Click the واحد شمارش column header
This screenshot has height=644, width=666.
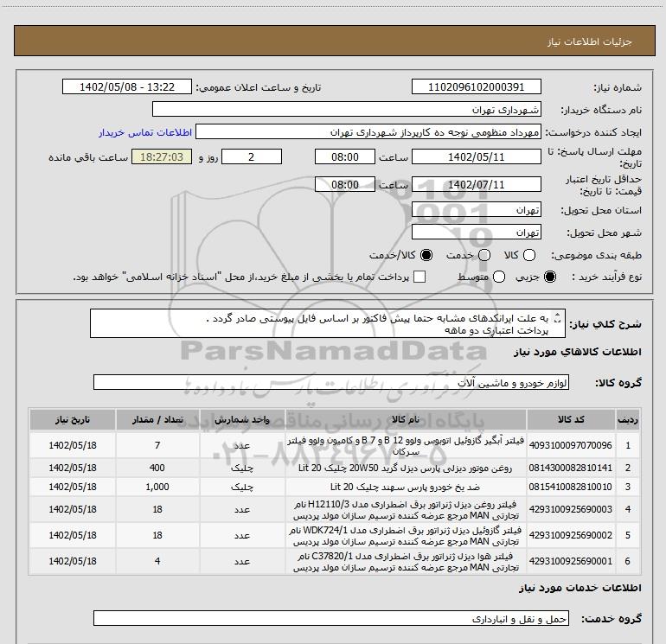[x=242, y=419]
